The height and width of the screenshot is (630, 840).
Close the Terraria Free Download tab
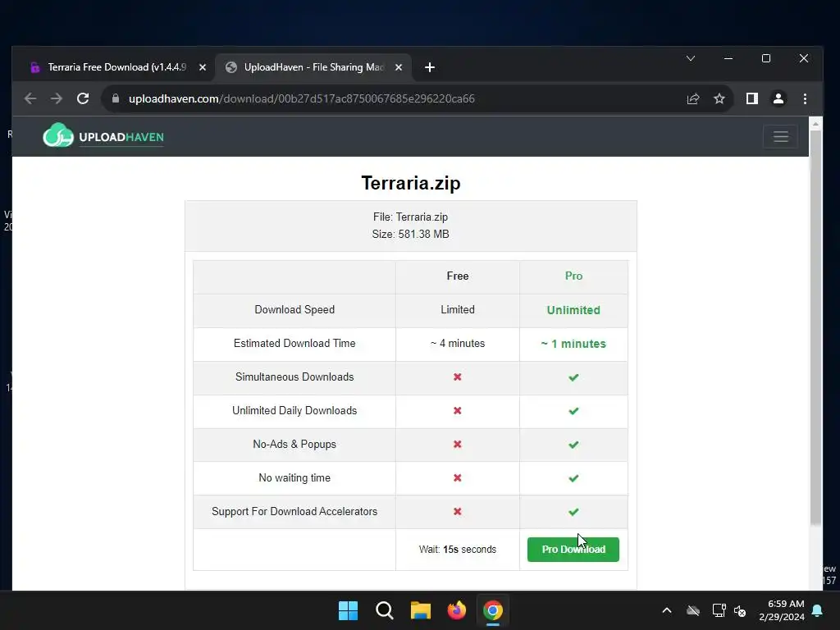coord(203,67)
